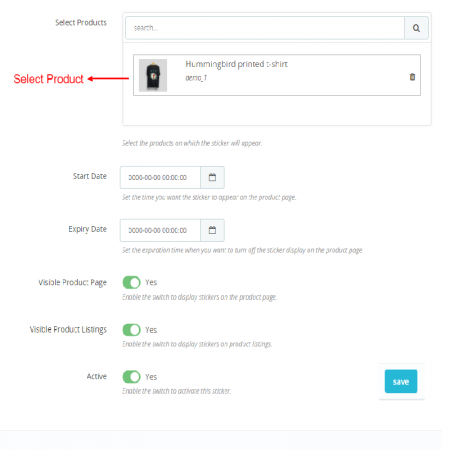This screenshot has width=450, height=450.
Task: Select the Hummingbird printed t-shirt product name
Action: 236,64
